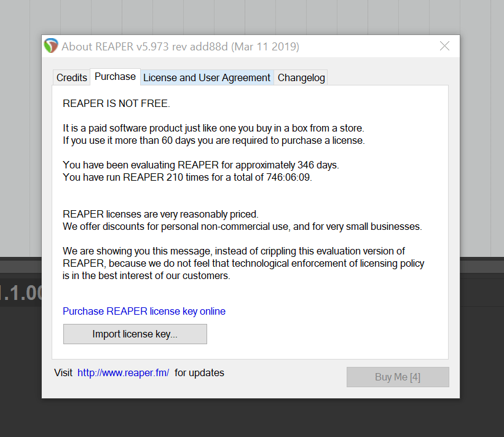Click the About REAPER v5.973 title bar text
504x437 pixels.
180,47
